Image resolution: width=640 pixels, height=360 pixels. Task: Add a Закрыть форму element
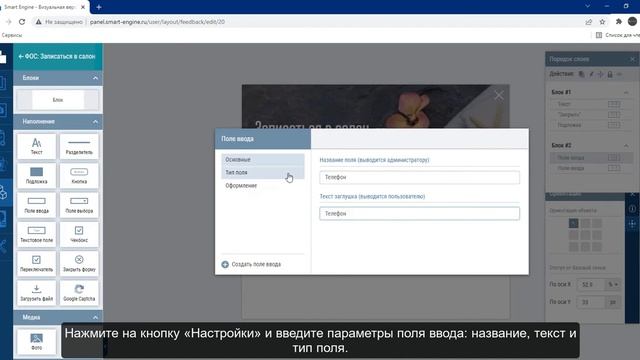pos(79,264)
